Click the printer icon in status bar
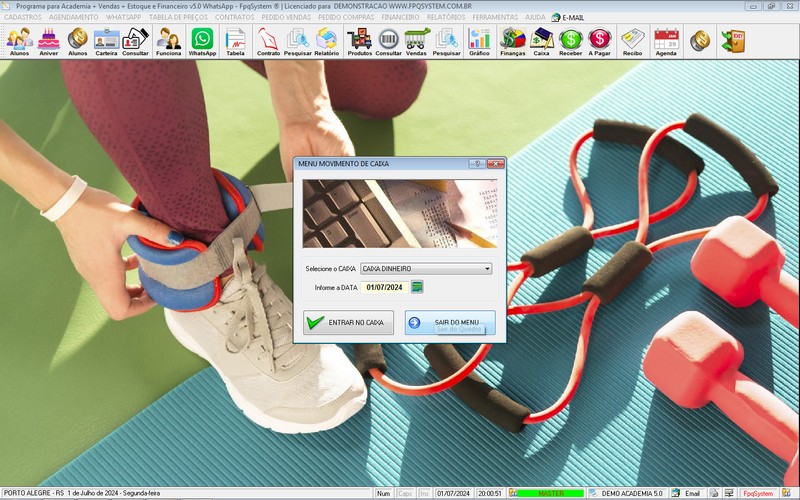Viewport: 800px width, 500px height. 714,493
